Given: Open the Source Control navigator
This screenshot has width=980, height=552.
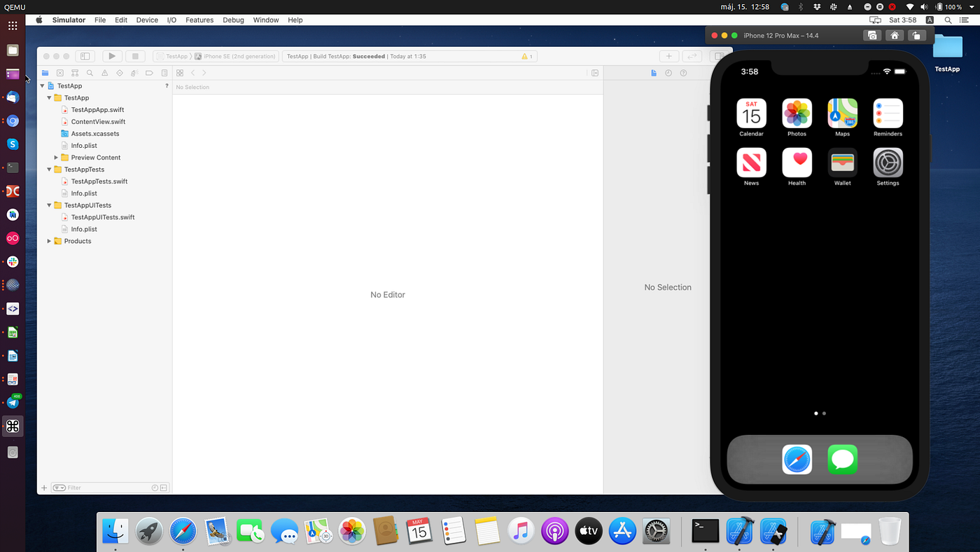Looking at the screenshot, I should pos(59,72).
